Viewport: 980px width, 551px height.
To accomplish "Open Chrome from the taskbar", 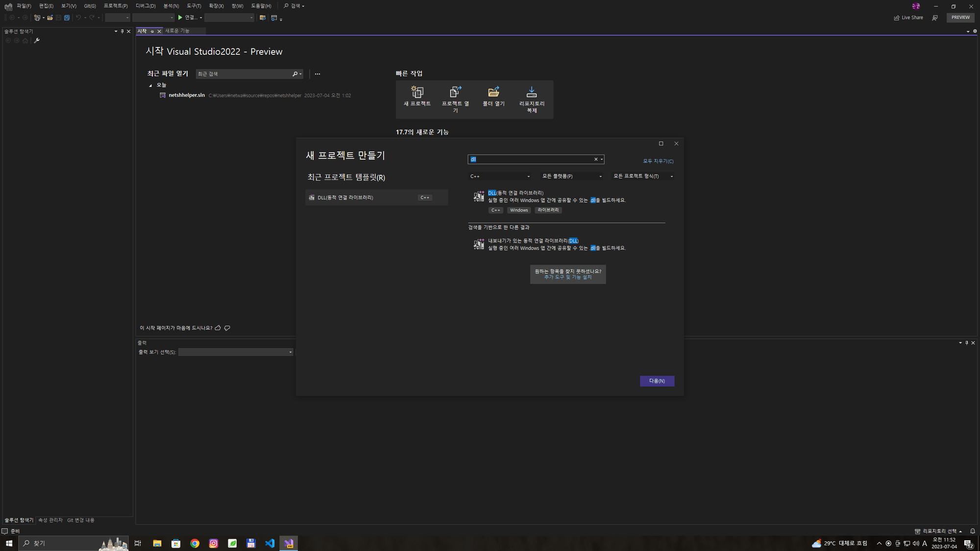I will pos(195,543).
